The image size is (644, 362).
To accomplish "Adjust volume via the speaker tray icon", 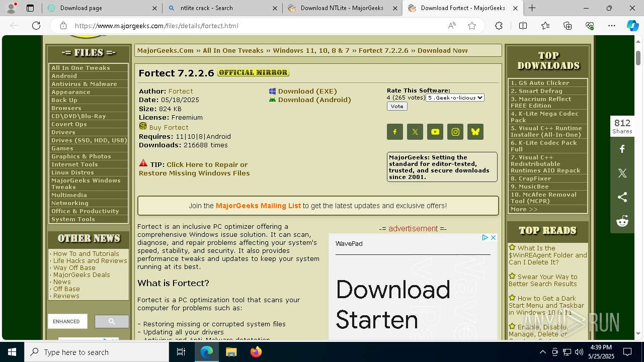I will [x=579, y=352].
